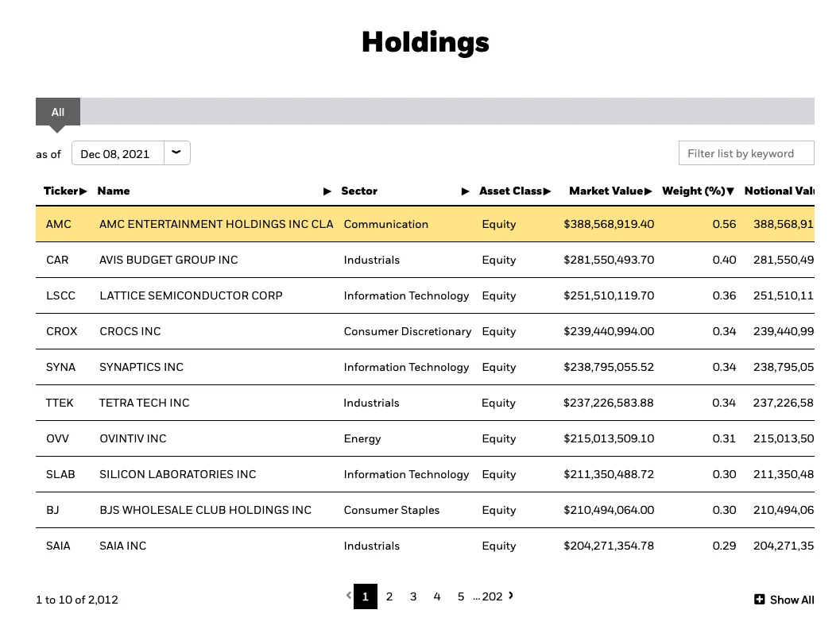840x633 pixels.
Task: Click the Show All button
Action: click(784, 600)
